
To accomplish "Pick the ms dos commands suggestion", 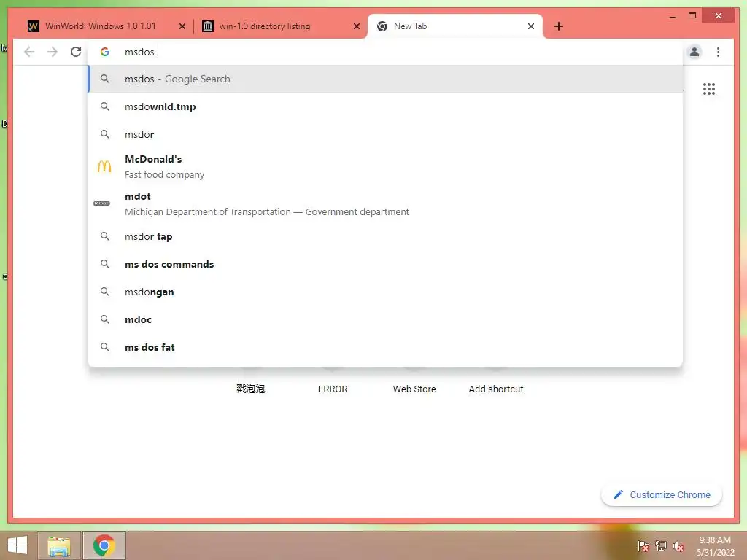I will point(385,264).
